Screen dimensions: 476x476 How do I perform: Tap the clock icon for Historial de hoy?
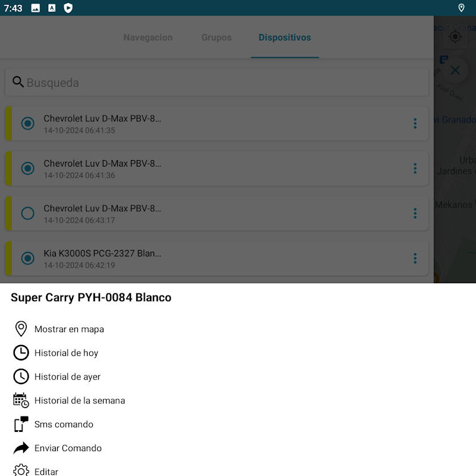click(x=21, y=352)
